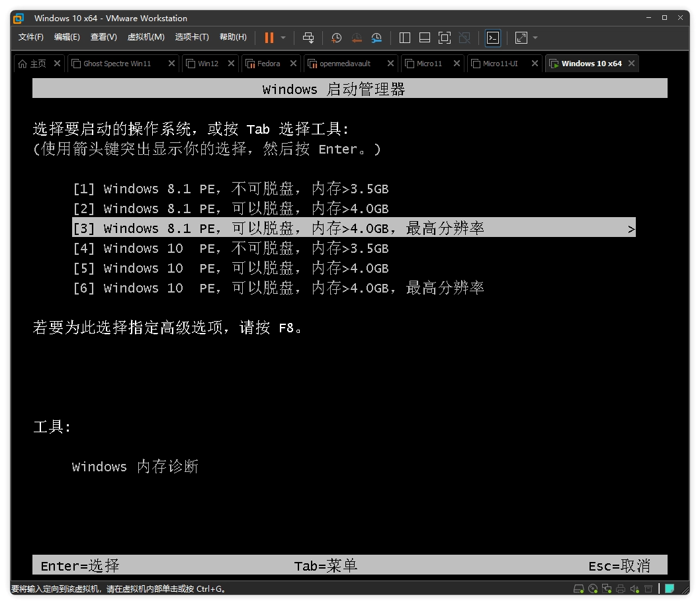Select boot entry [5] Windows 10 PE
The height and width of the screenshot is (605, 700).
[x=230, y=268]
